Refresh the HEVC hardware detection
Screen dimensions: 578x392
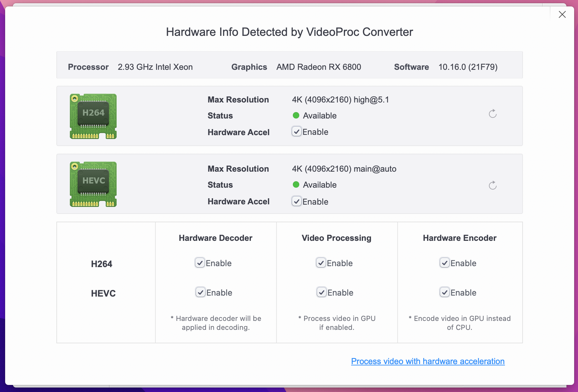point(493,185)
